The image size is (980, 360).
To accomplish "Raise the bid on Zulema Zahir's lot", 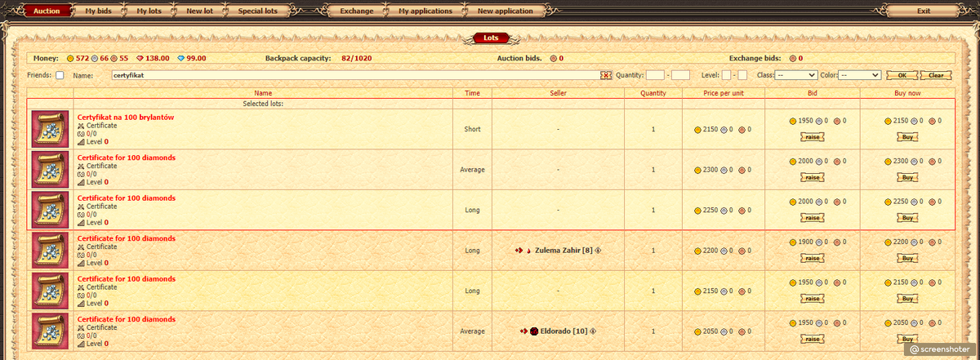I will click(x=812, y=258).
